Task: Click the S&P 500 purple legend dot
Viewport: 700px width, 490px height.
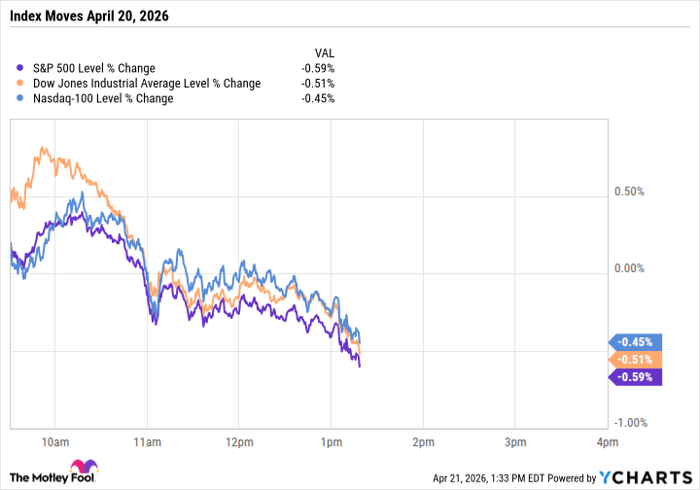Action: tap(19, 68)
